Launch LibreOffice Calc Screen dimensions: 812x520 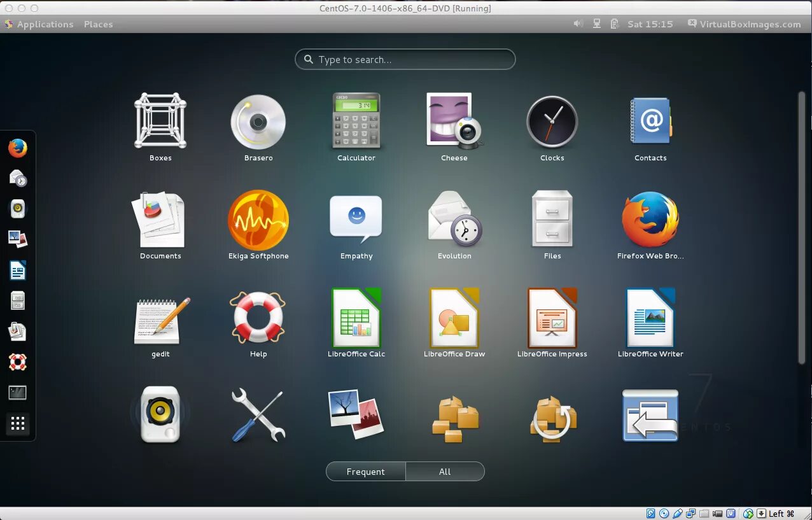[356, 323]
